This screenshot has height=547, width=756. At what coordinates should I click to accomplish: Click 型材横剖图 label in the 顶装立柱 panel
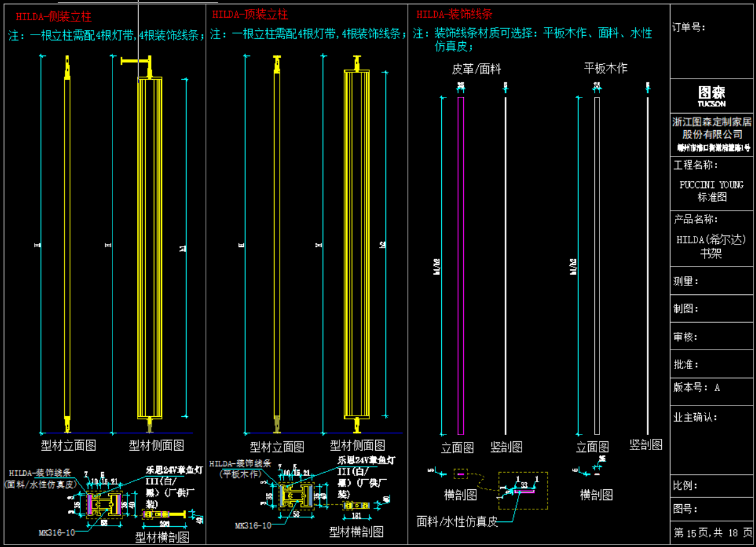356,533
